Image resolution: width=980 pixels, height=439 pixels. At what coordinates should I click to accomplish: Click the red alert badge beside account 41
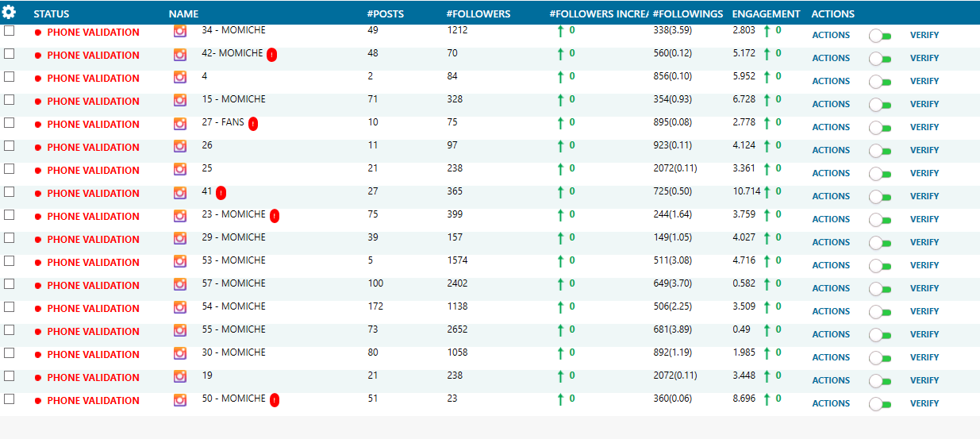[x=221, y=193]
